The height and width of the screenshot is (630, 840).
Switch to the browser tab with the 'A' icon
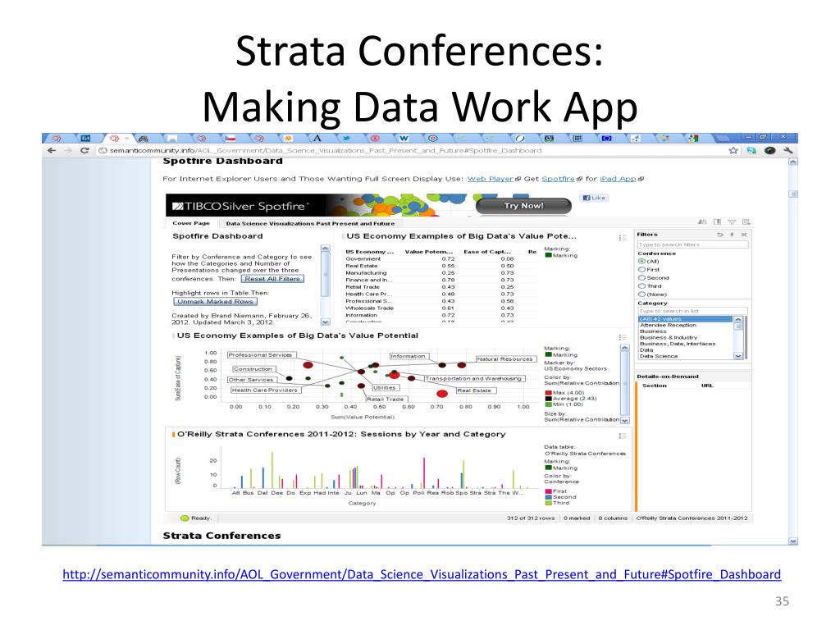tap(317, 138)
